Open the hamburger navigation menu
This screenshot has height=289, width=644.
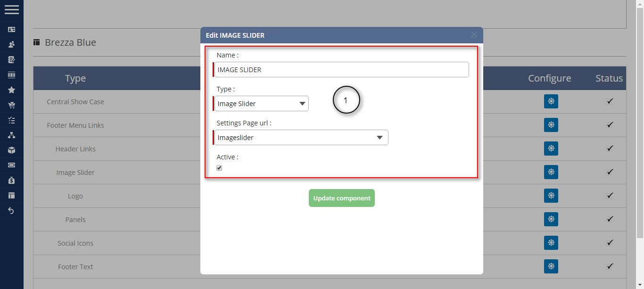tap(12, 9)
